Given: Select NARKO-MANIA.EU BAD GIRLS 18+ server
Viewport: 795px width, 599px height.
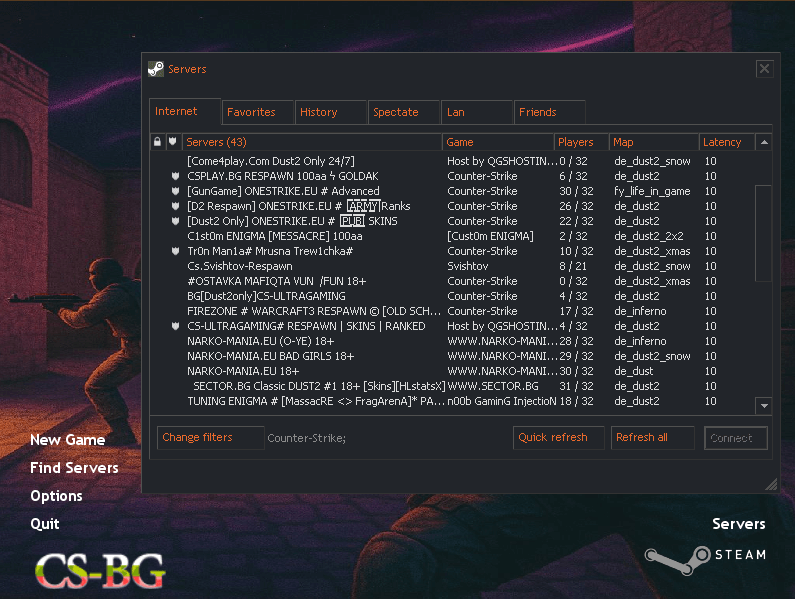Looking at the screenshot, I should [x=452, y=356].
